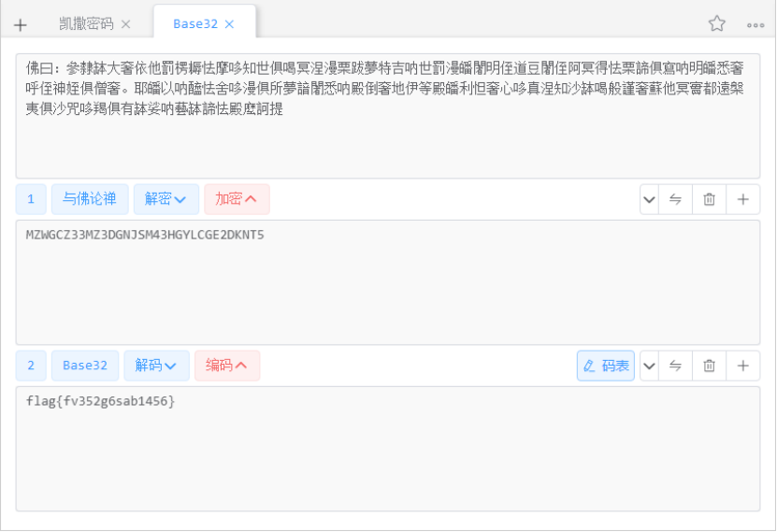Open the three-dot more options menu
The image size is (777, 532).
(x=755, y=24)
